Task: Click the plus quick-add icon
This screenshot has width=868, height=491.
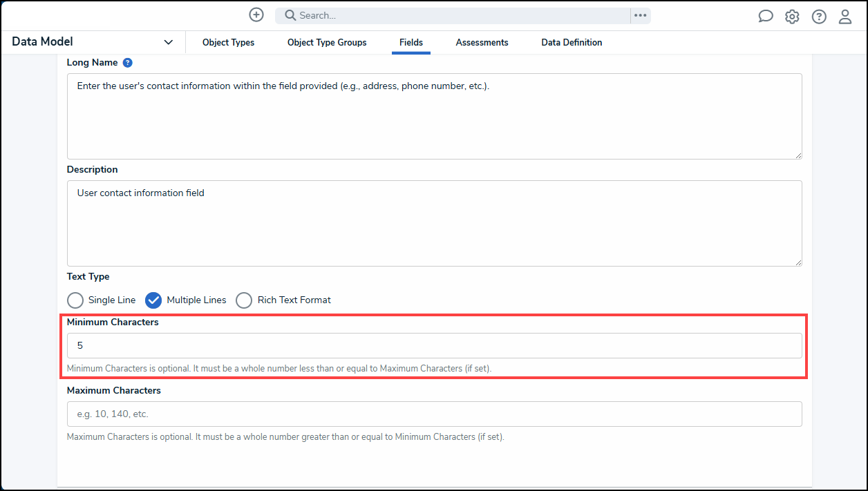Action: (x=256, y=15)
